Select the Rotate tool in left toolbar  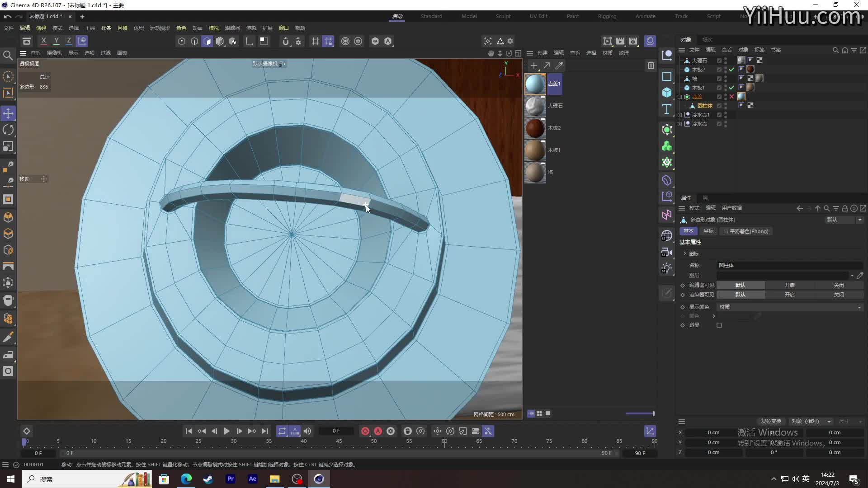point(8,130)
